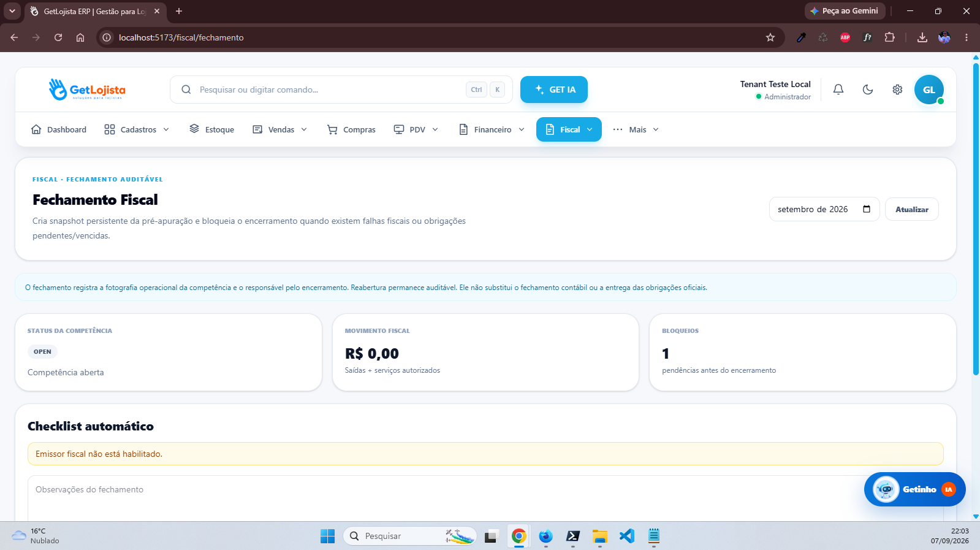Click the browser address bar URL
This screenshot has height=550, width=980.
coord(181,37)
